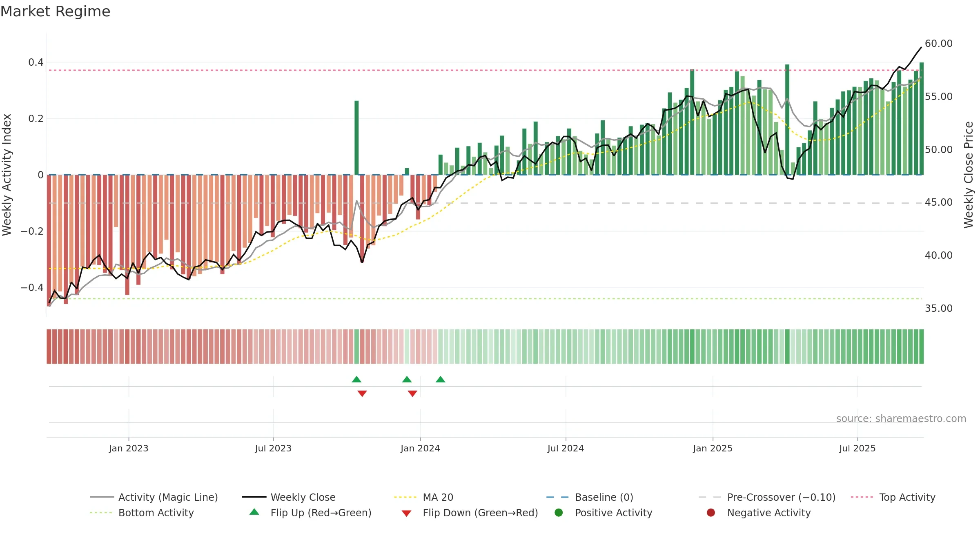Click the 55.00 price axis label
Image resolution: width=980 pixels, height=551 pixels.
coord(938,97)
